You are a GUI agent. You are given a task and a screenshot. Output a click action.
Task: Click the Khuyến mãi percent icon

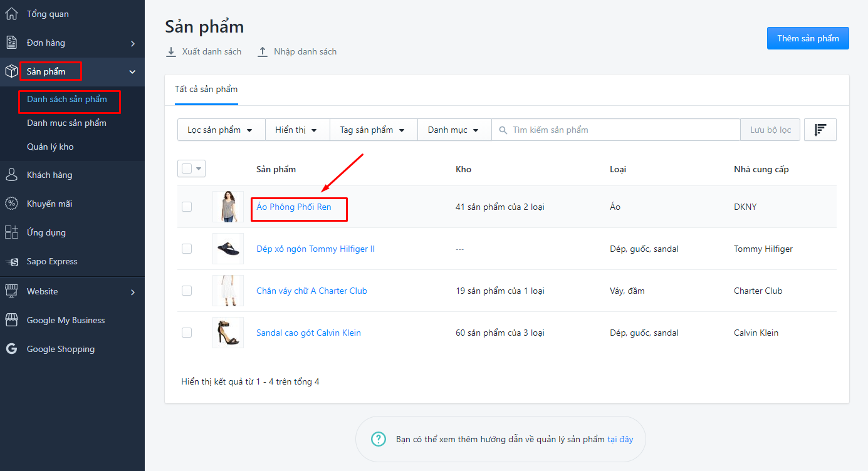11,204
